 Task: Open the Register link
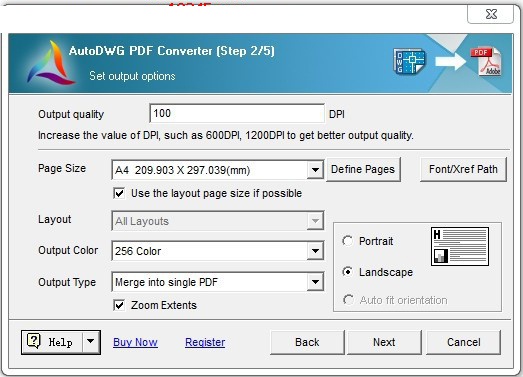(x=205, y=342)
